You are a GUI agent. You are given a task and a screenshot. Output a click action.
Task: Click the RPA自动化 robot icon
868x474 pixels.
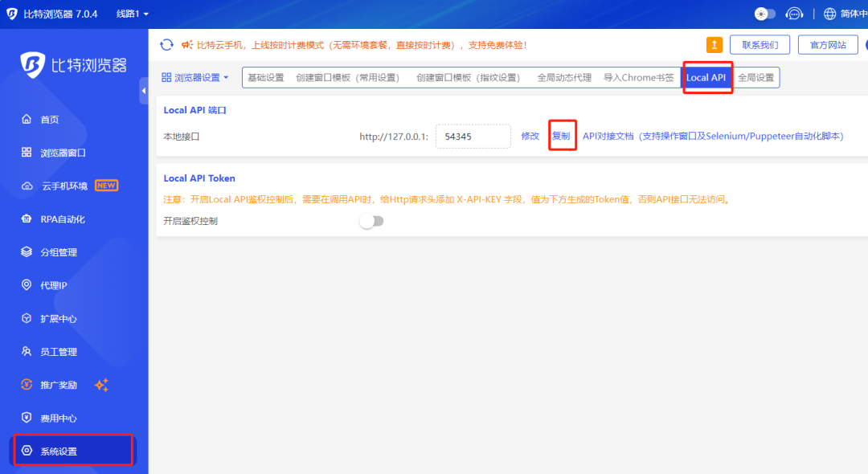point(27,219)
